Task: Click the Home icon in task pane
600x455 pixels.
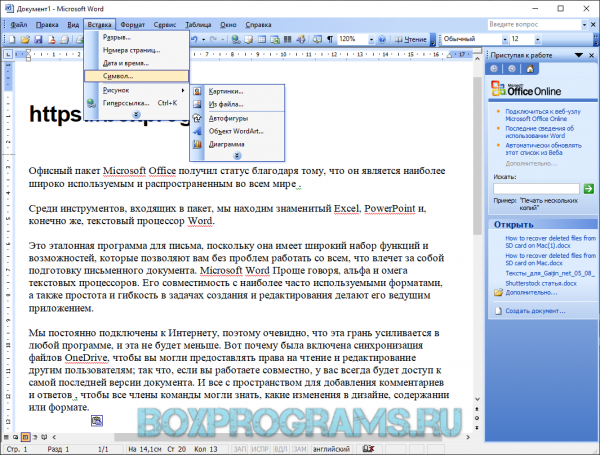Action: tap(530, 69)
